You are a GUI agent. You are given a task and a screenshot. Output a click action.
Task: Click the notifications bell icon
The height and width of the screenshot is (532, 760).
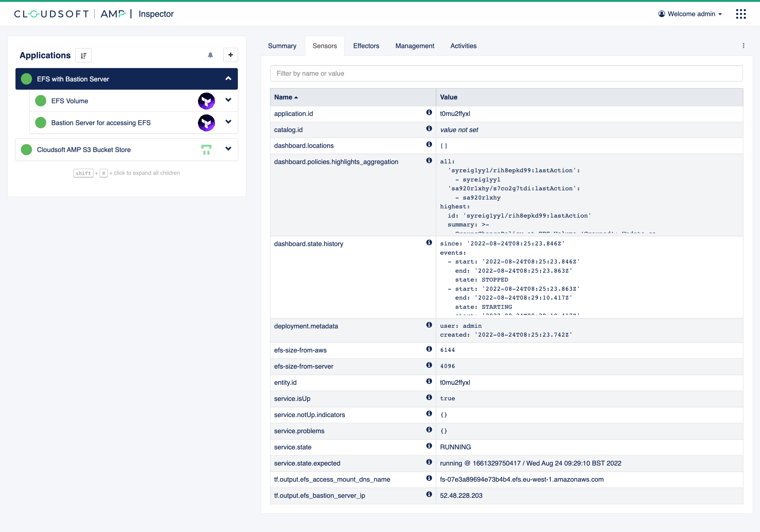pyautogui.click(x=210, y=55)
